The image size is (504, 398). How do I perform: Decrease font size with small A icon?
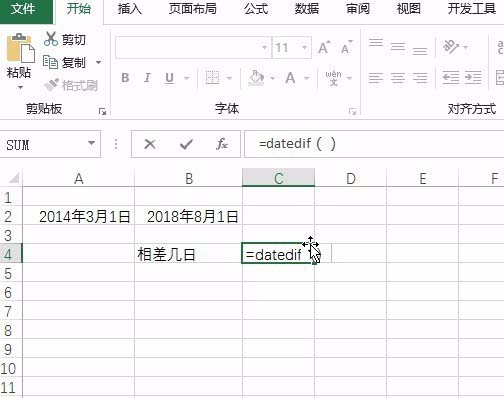pyautogui.click(x=346, y=48)
